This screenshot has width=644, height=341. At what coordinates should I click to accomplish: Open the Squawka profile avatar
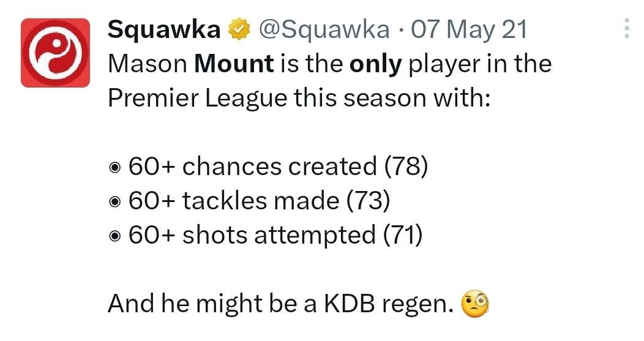point(55,53)
